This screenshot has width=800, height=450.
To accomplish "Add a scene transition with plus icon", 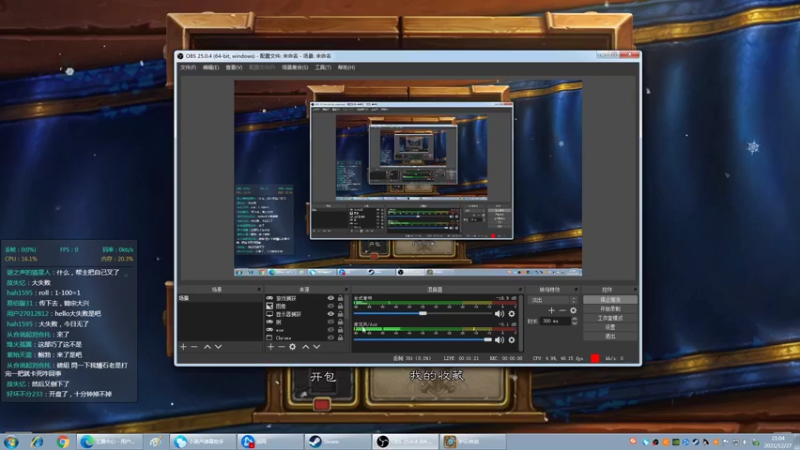I will [x=552, y=310].
